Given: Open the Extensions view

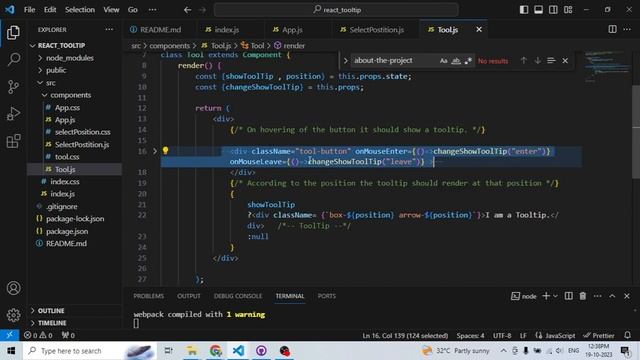Looking at the screenshot, I should click(x=13, y=141).
